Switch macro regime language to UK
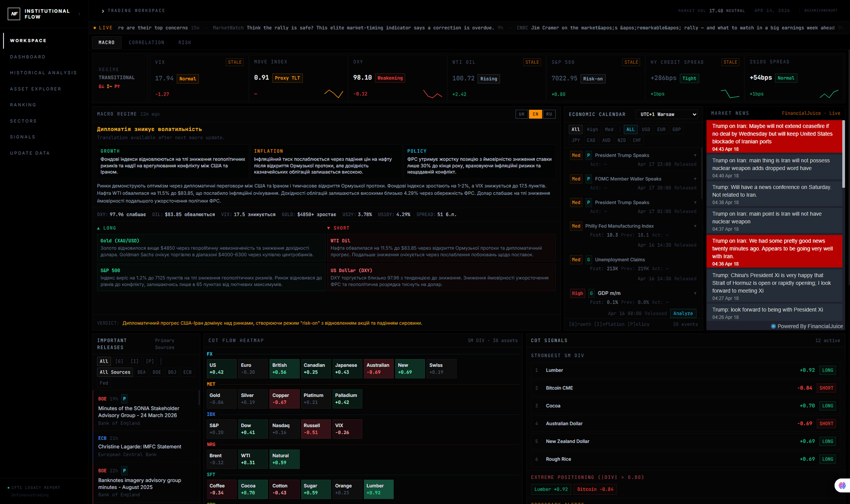 522,114
